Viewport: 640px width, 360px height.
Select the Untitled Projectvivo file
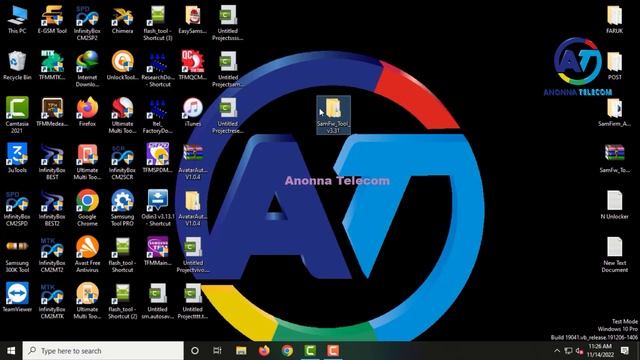(x=192, y=255)
